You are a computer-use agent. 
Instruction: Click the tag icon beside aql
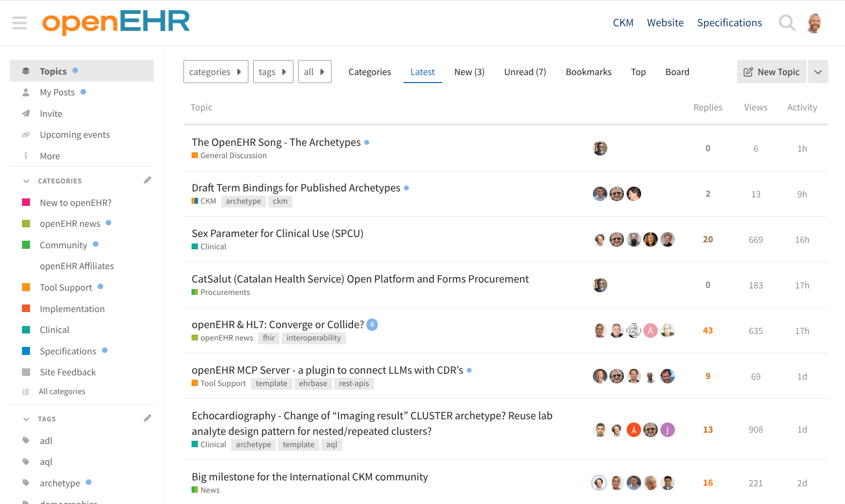pyautogui.click(x=26, y=462)
